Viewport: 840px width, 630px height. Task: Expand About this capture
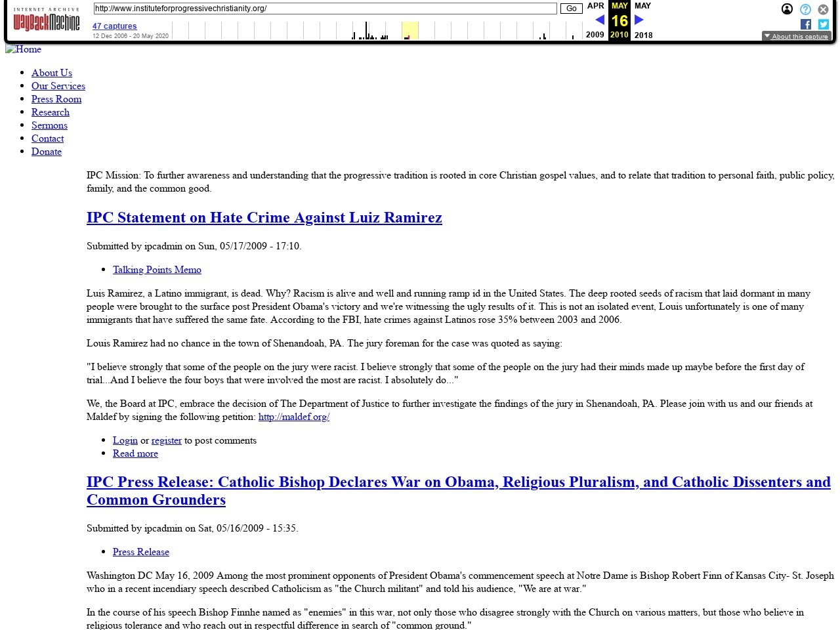point(796,36)
